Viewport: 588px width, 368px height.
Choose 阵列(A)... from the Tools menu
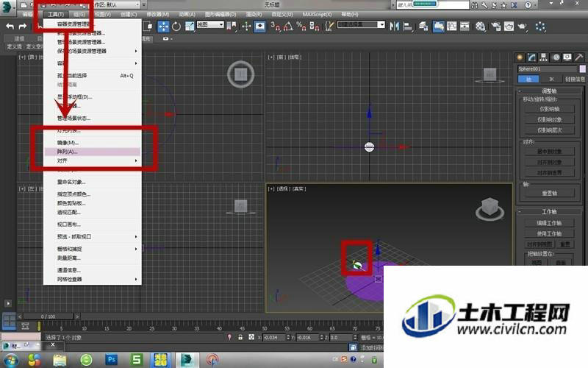pyautogui.click(x=93, y=152)
